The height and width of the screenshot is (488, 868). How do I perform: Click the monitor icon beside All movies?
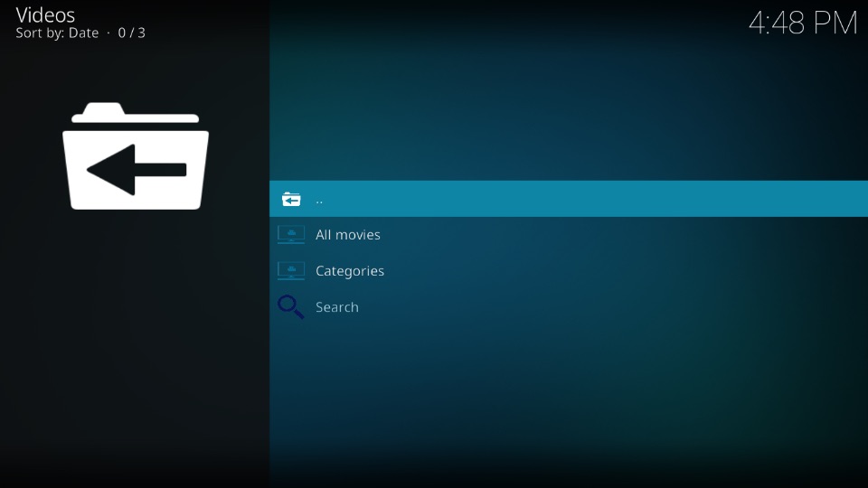(291, 235)
